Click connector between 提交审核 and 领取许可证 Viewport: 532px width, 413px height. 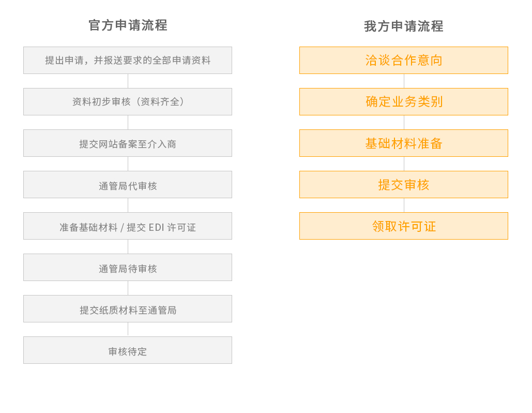pyautogui.click(x=404, y=205)
